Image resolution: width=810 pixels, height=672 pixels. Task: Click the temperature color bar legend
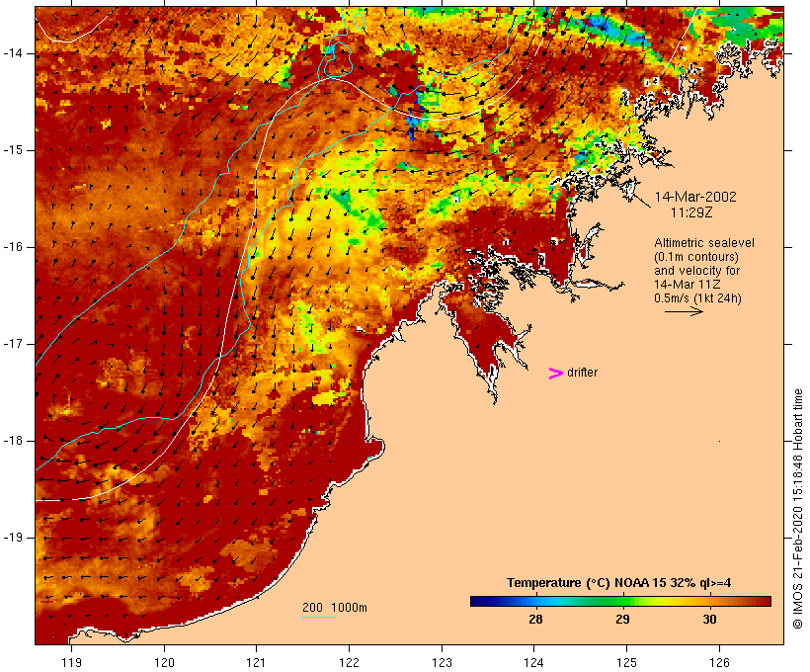[620, 601]
